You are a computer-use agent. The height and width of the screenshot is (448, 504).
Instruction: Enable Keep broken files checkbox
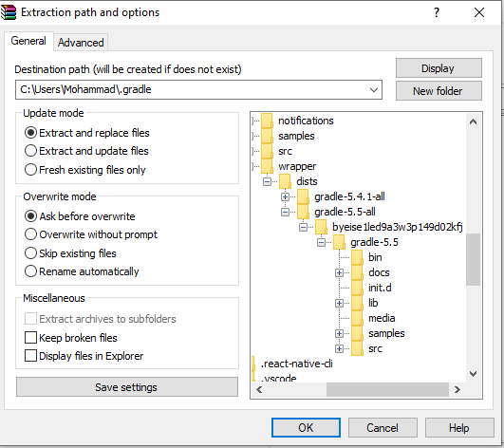click(x=31, y=338)
